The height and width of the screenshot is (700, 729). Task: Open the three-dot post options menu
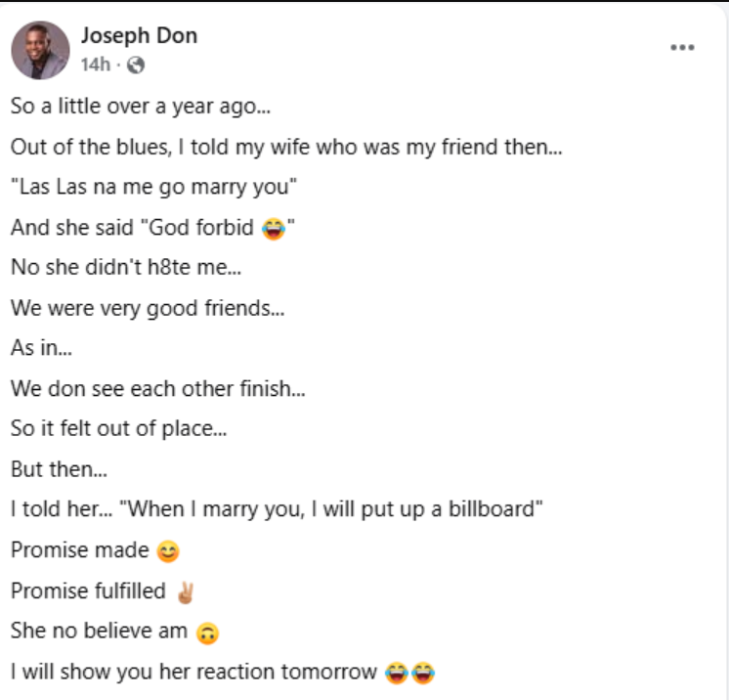[682, 47]
